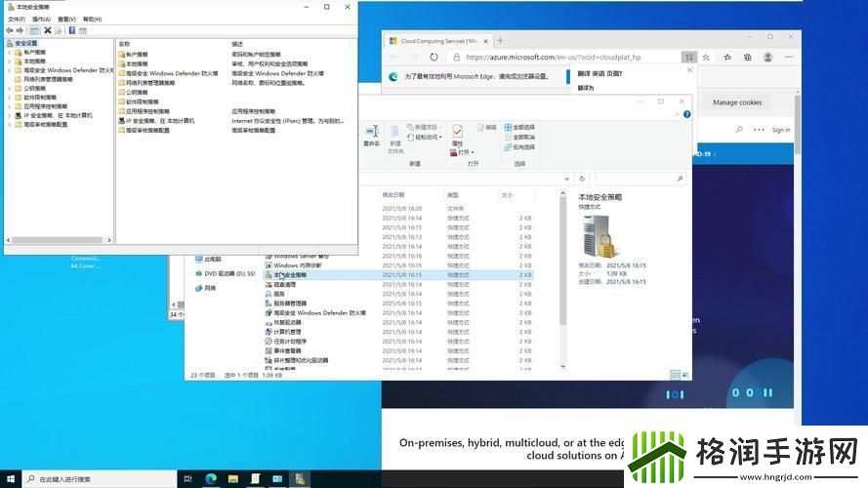The image size is (868, 488).
Task: Click 全部取消 select none in ribbon
Action: [519, 138]
